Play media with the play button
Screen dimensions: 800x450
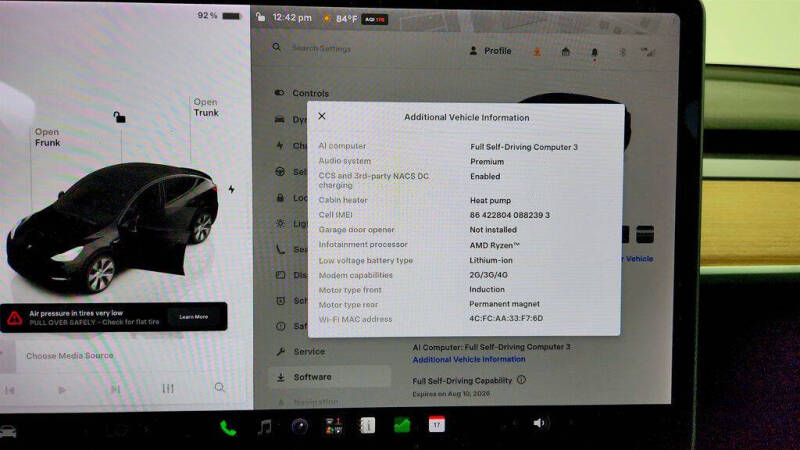[x=62, y=390]
